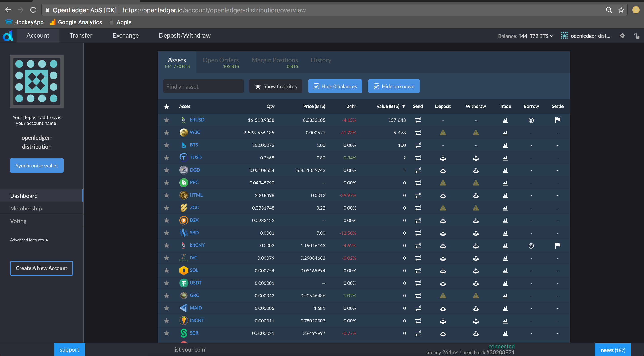Click the Account menu

point(38,36)
